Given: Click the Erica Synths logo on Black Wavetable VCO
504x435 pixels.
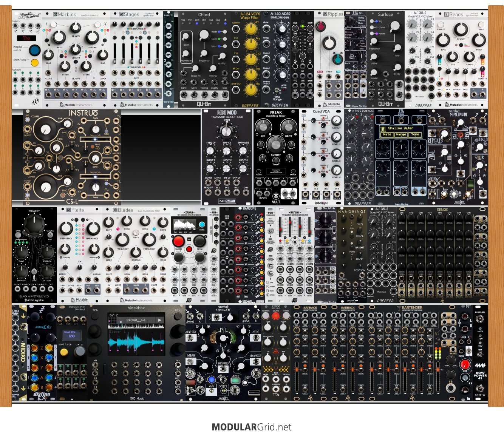Looking at the screenshot, I should click(34, 300).
